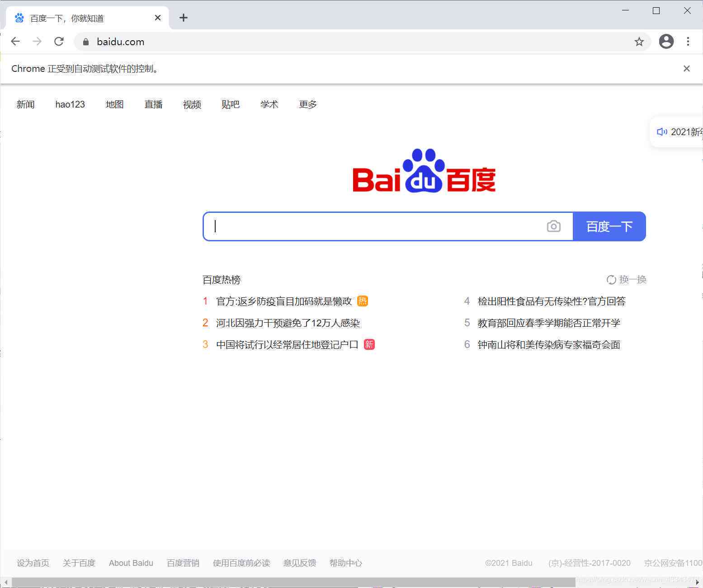
Task: Click the camera image search icon
Action: click(553, 226)
